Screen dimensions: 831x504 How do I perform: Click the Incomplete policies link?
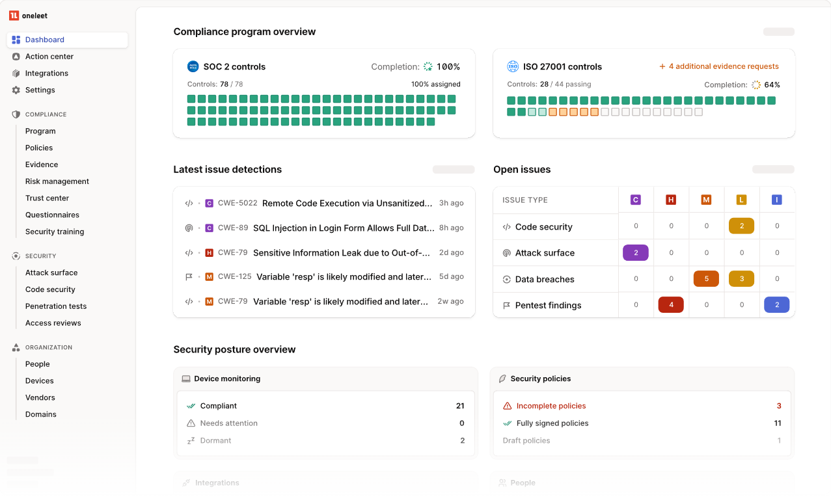551,405
